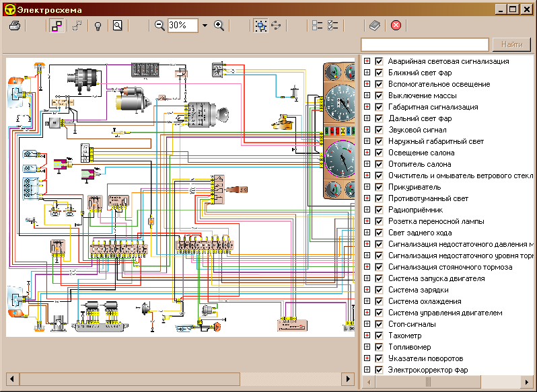
Task: Maximize the Электросхема window
Action: [x=513, y=9]
